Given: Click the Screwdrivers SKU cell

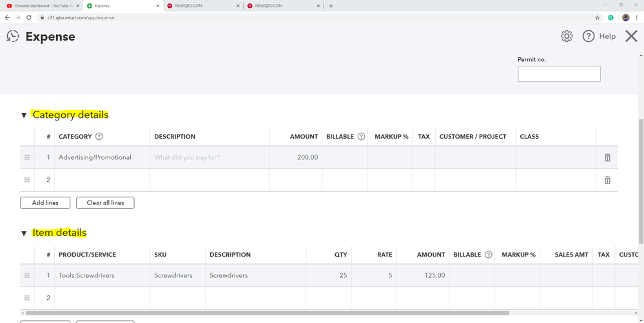Looking at the screenshot, I should coord(177,275).
